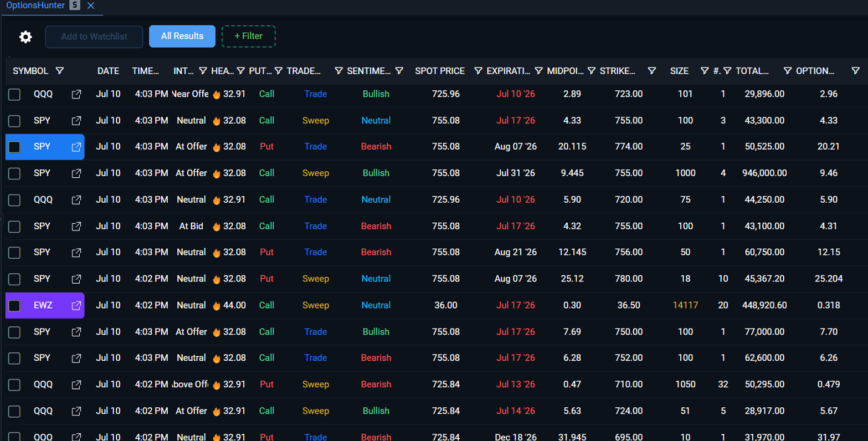Click the Add to Watchlist button
Viewport: 868px width, 441px height.
pyautogui.click(x=94, y=37)
